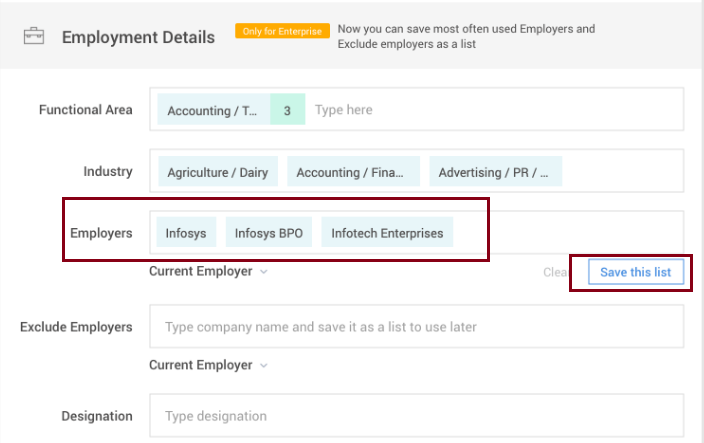Click the green 3 count badge in Functional Area

point(287,110)
